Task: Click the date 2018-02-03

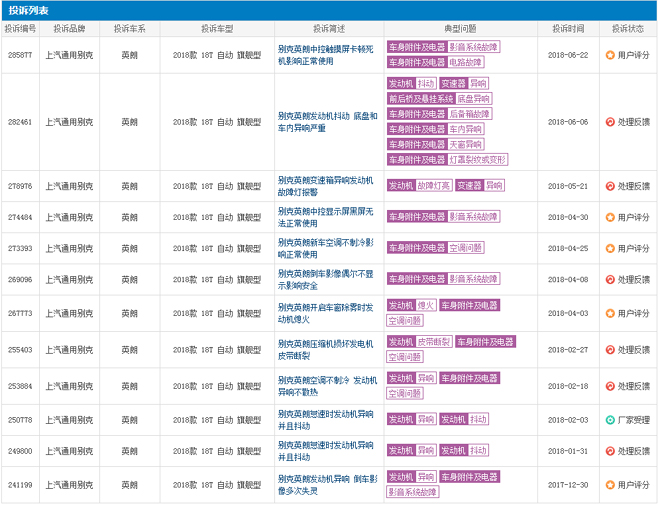Action: (568, 420)
